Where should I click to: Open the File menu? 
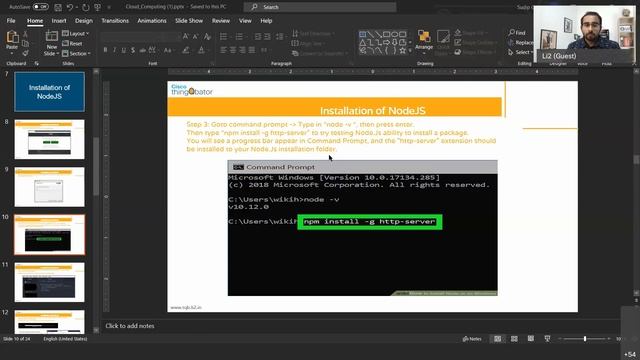click(11, 20)
